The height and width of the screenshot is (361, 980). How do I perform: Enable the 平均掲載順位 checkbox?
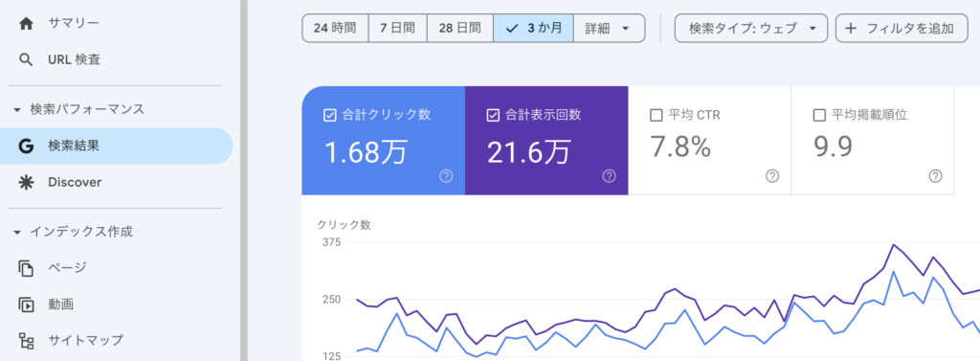pos(819,115)
